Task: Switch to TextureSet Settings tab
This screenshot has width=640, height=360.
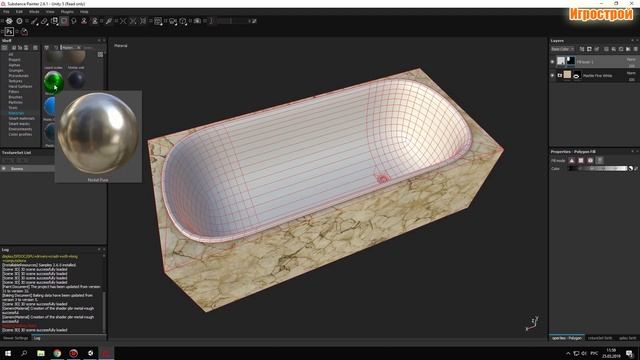Action: pyautogui.click(x=600, y=338)
